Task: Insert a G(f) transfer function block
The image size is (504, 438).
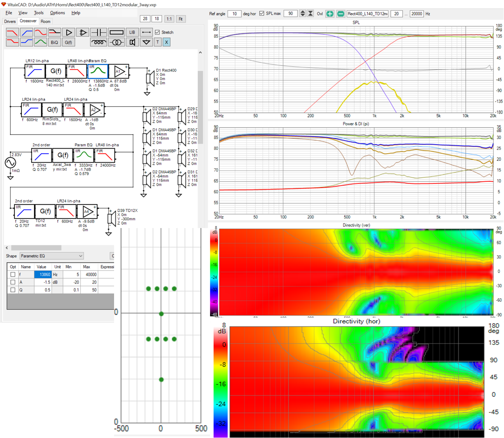Action: (x=68, y=42)
